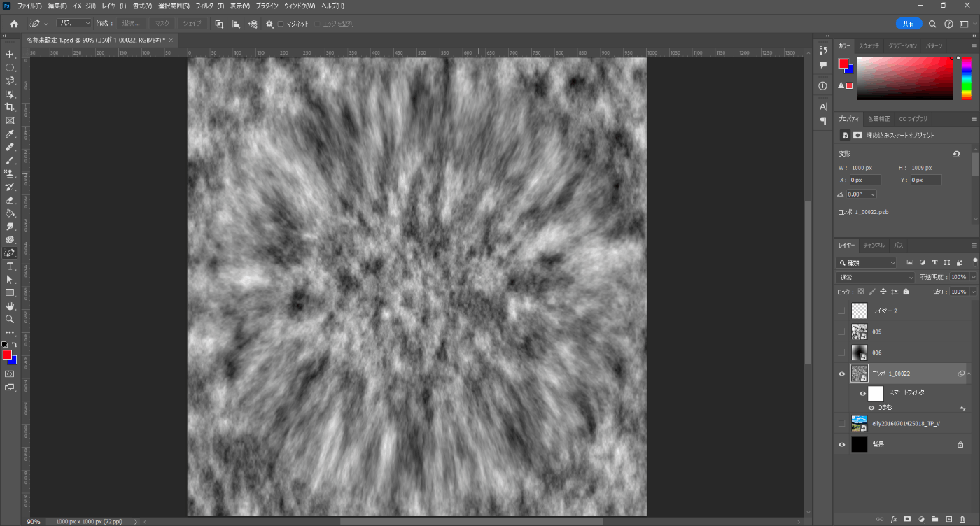The height and width of the screenshot is (526, 980).
Task: Select the Eraser tool
Action: click(x=10, y=200)
